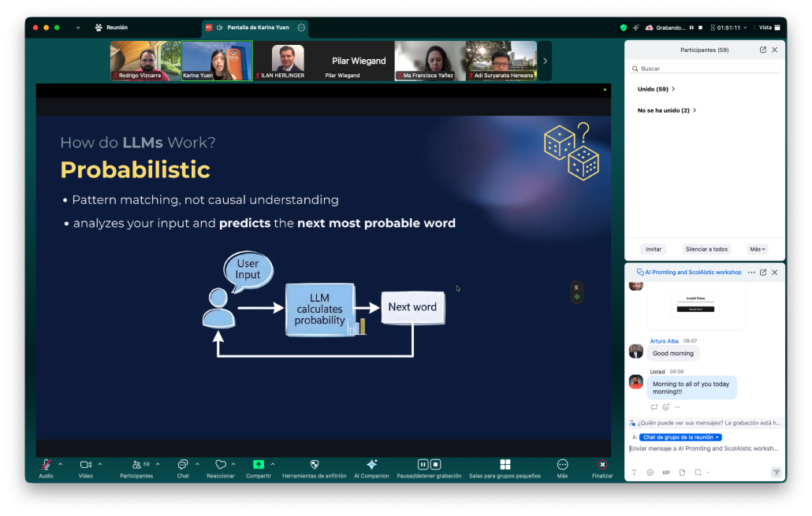812x516 pixels.
Task: Expand the Unido (59) participant list
Action: click(x=656, y=89)
